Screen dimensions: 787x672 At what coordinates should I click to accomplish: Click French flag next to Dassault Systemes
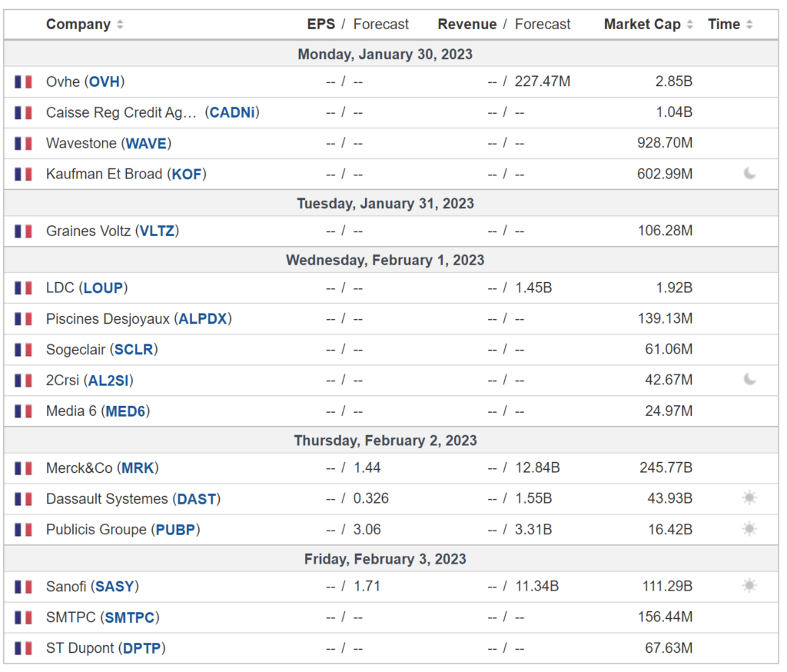(x=23, y=499)
